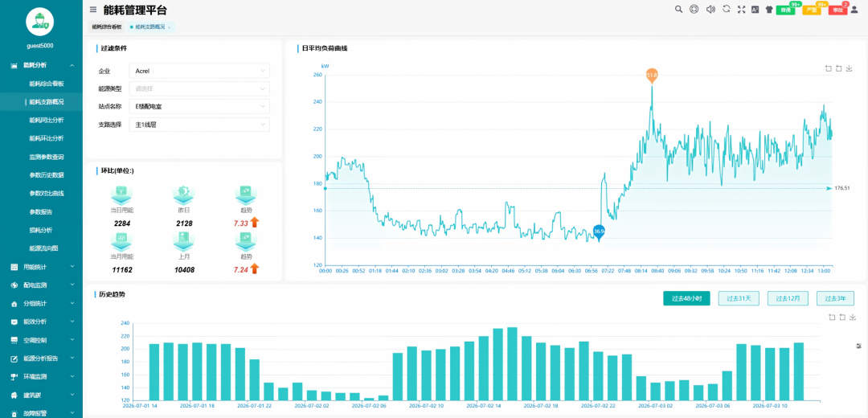Switch to the 能耗综合看板 tab
The width and height of the screenshot is (868, 418).
pos(106,27)
